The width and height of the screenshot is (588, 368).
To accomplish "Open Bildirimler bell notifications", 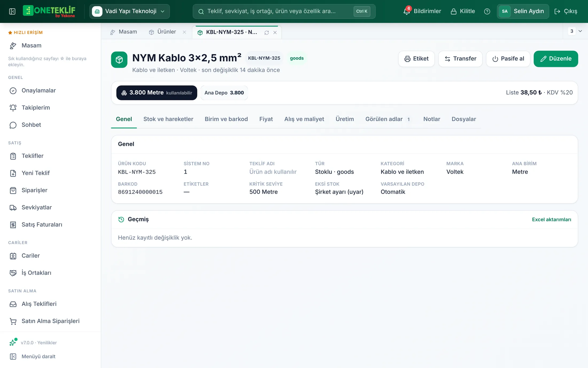I will (422, 11).
